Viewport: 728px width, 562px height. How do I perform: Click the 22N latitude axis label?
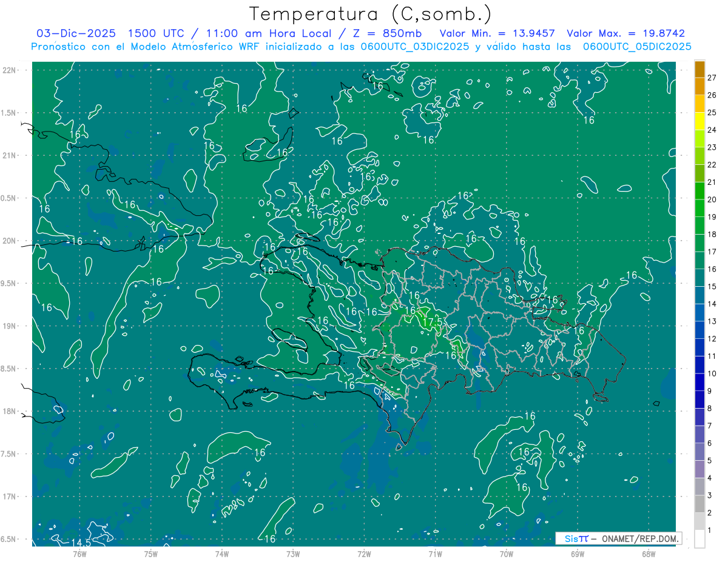pyautogui.click(x=10, y=70)
